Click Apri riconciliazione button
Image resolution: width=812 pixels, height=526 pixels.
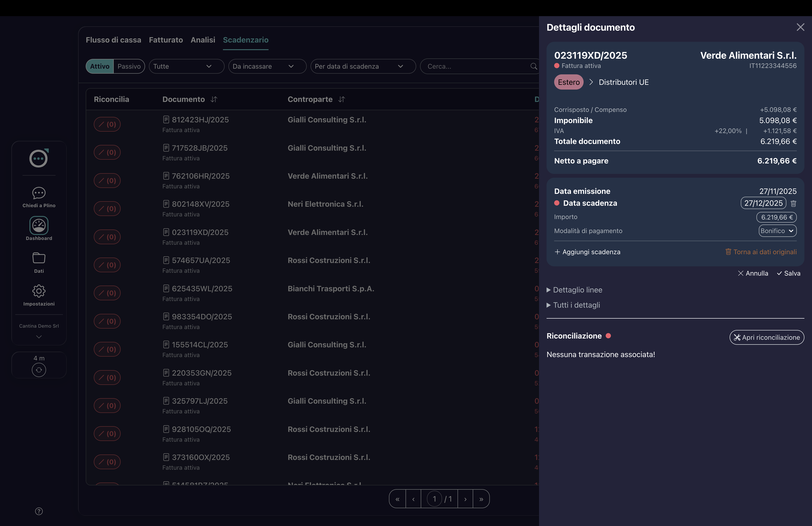tap(767, 337)
